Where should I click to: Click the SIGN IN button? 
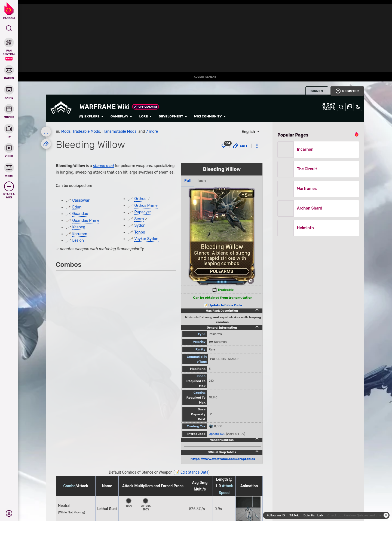coord(317,91)
